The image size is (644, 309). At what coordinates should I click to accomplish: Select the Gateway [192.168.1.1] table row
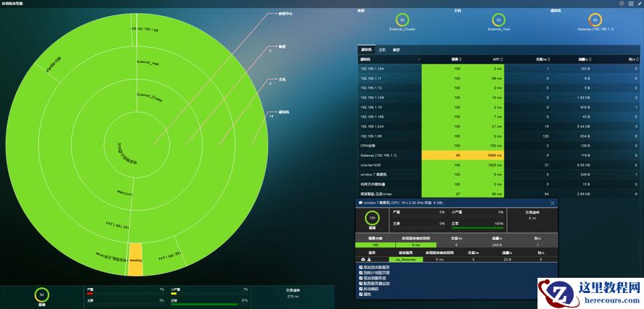(x=498, y=155)
